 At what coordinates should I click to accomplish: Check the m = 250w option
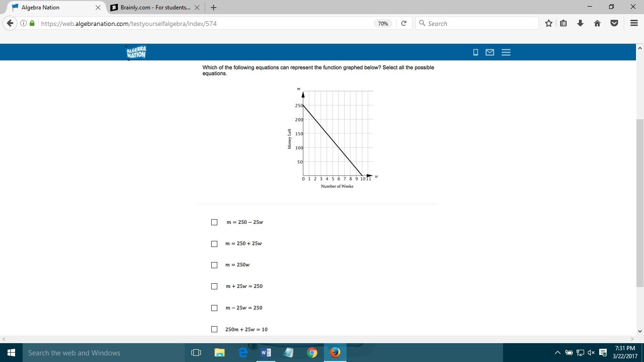tap(215, 265)
